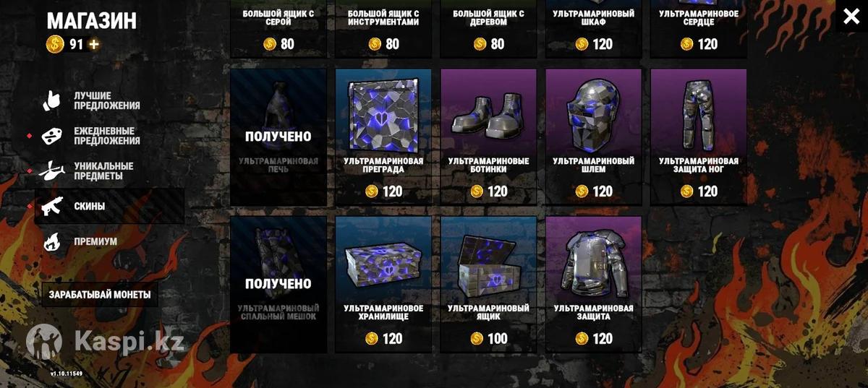Image resolution: width=868 pixels, height=388 pixels.
Task: Buy Большой ящик с инструментами for 80
Action: (x=383, y=44)
